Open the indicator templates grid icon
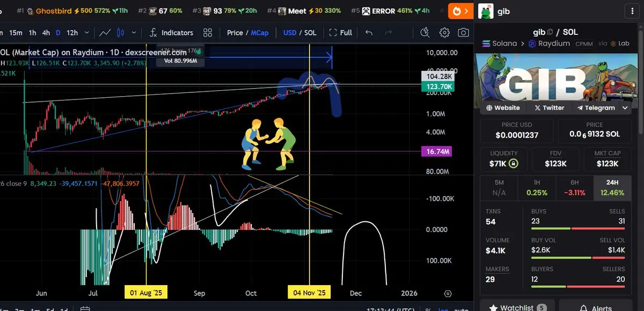644x311 pixels. [x=208, y=33]
